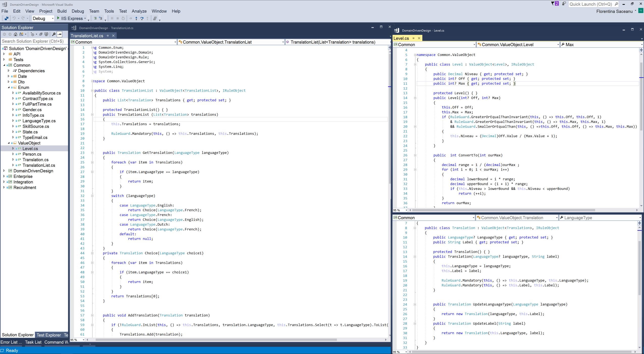Open the Analyze menu

point(139,11)
